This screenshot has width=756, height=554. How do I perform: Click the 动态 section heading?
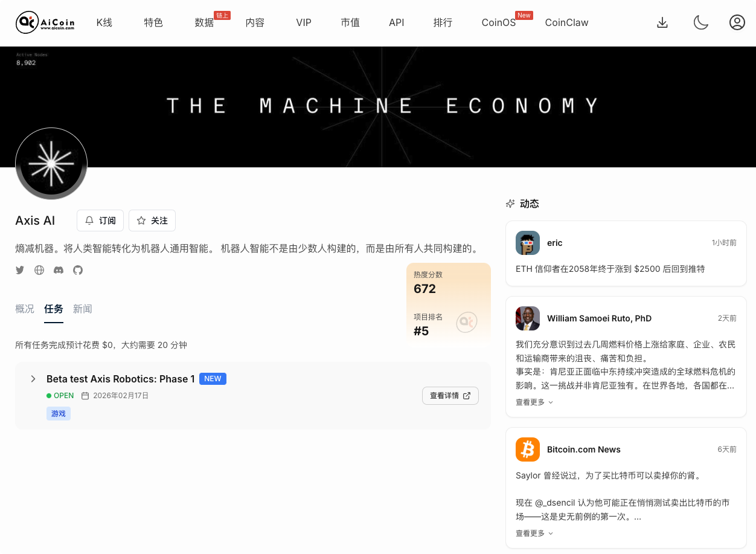point(530,204)
